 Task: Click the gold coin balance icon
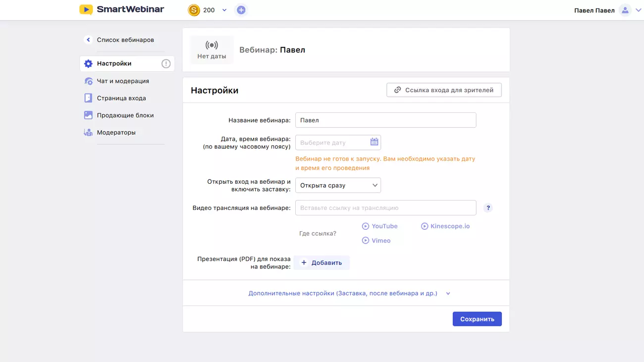194,10
